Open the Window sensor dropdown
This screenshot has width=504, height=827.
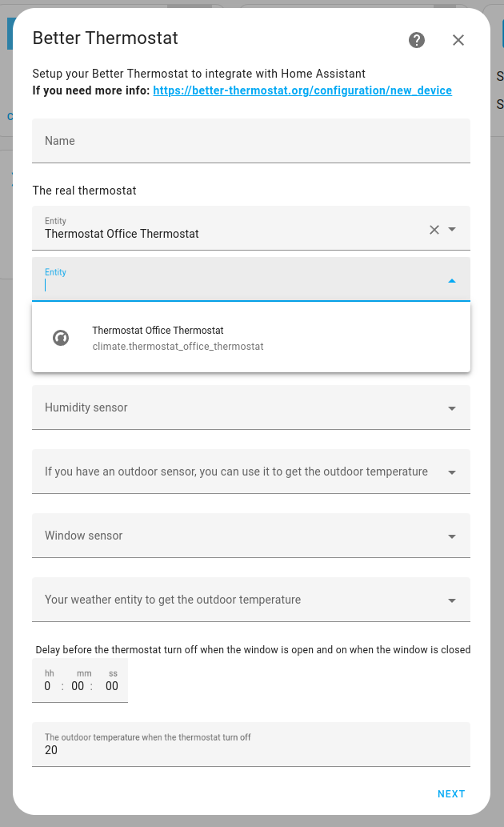[x=453, y=535]
